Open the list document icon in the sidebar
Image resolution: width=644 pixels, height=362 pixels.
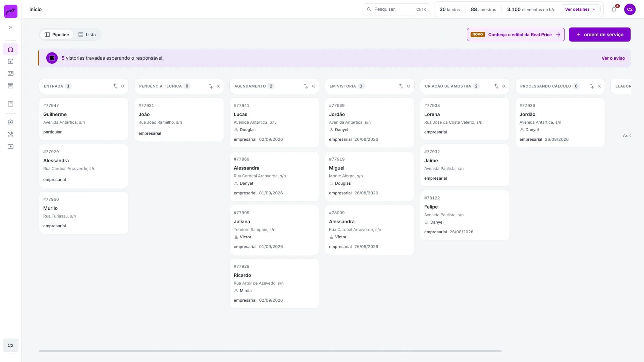click(11, 104)
